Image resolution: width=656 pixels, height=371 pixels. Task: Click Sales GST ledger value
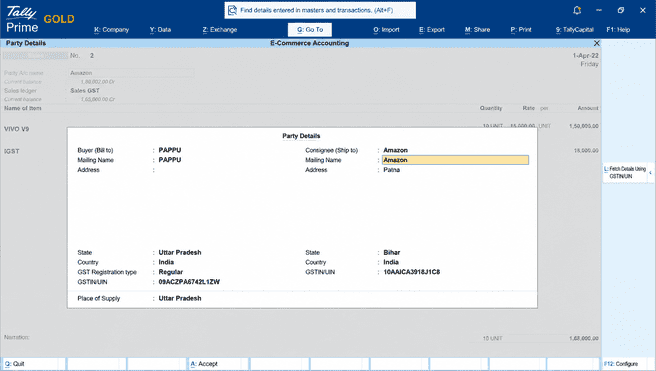[85, 90]
